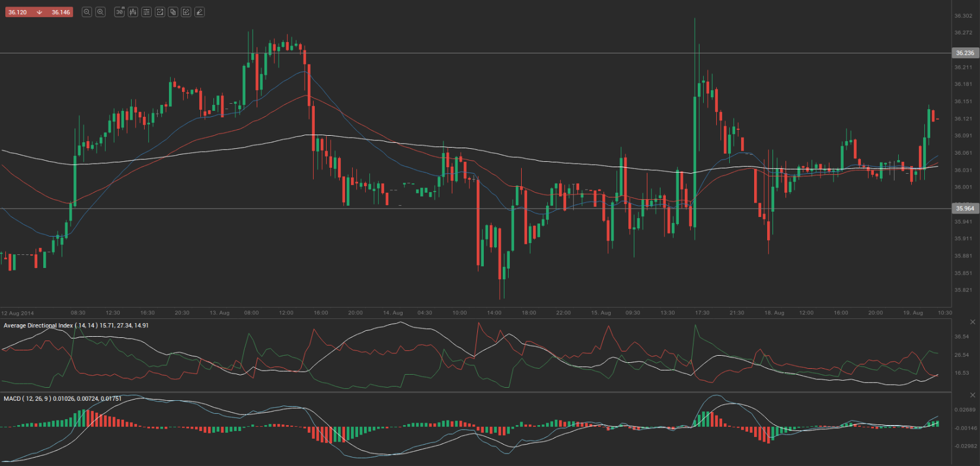
Task: Click the 18. Aug date on time axis
Action: coord(774,312)
